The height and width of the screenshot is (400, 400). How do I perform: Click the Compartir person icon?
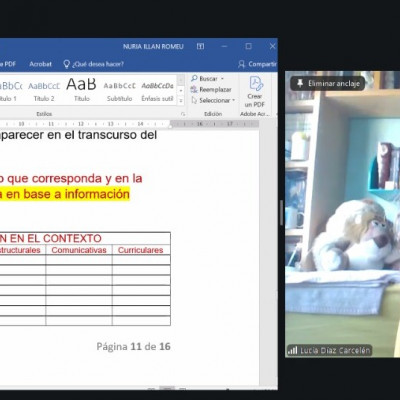pyautogui.click(x=242, y=64)
